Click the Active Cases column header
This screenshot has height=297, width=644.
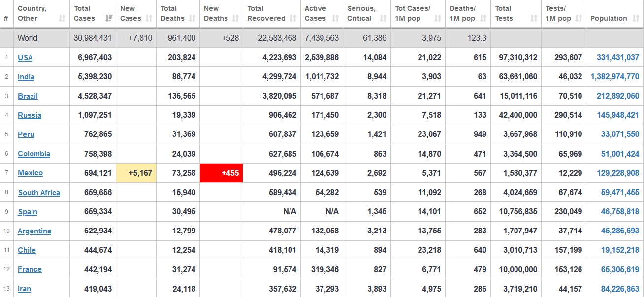(322, 14)
